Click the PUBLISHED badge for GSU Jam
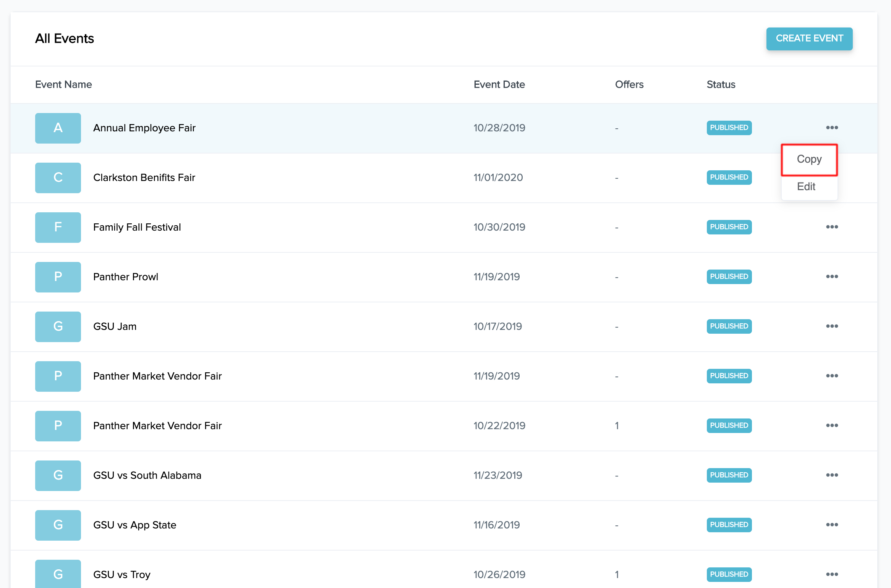This screenshot has width=891, height=588. click(729, 326)
